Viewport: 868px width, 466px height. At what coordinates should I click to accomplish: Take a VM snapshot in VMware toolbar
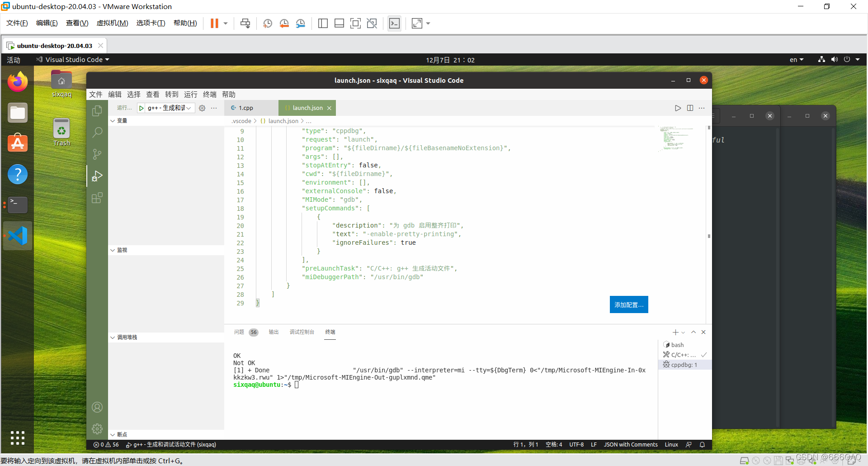tap(267, 24)
